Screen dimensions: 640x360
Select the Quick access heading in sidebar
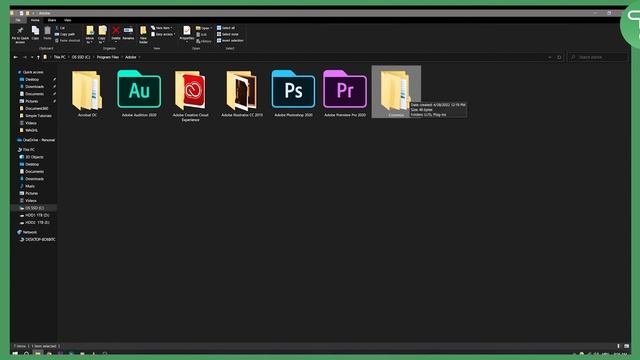tap(33, 72)
